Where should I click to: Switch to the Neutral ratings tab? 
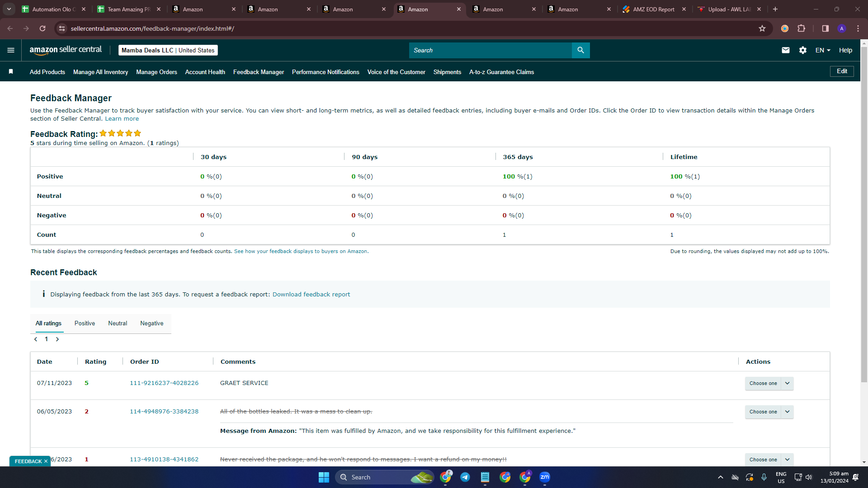tap(118, 324)
